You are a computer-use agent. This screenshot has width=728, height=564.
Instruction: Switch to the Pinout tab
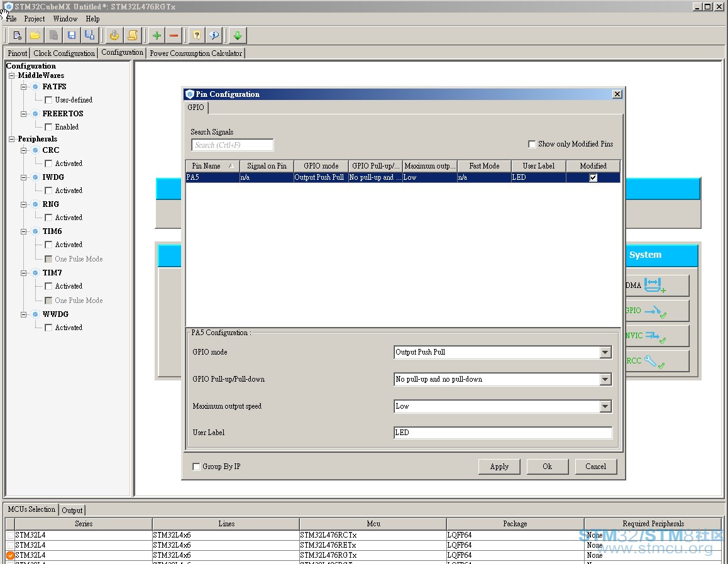click(18, 53)
